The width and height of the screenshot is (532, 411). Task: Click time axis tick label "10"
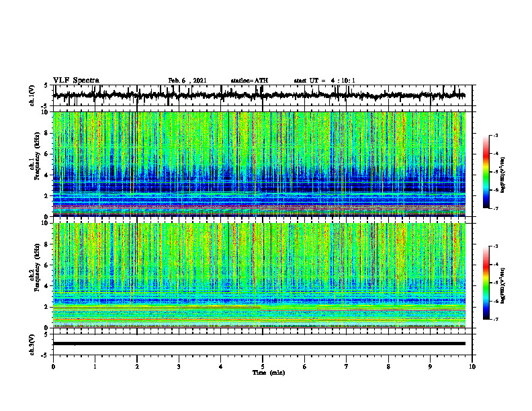point(472,367)
